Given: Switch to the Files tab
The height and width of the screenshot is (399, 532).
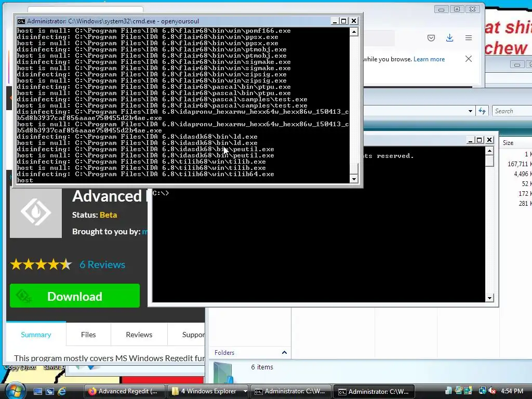Looking at the screenshot, I should pyautogui.click(x=88, y=335).
